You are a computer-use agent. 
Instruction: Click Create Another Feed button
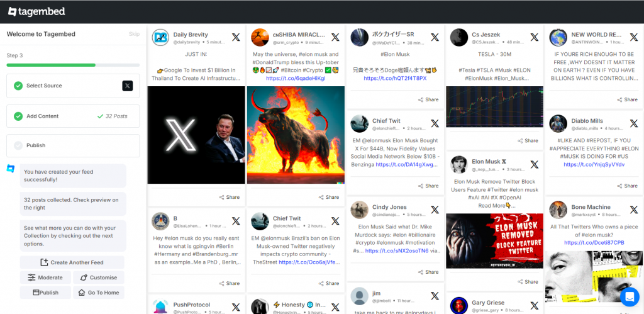[72, 262]
